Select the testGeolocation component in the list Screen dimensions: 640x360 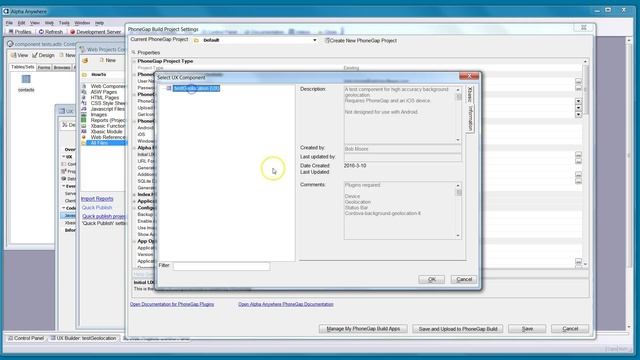click(x=196, y=88)
